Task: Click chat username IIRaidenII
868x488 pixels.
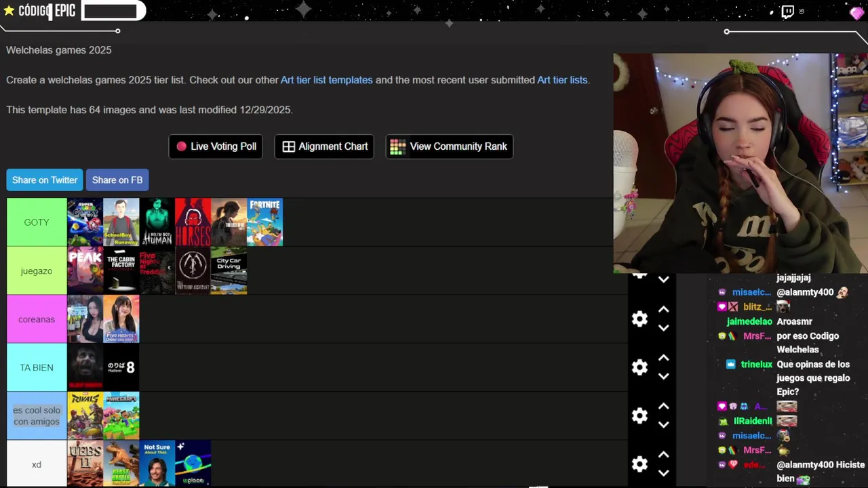Action: 753,421
